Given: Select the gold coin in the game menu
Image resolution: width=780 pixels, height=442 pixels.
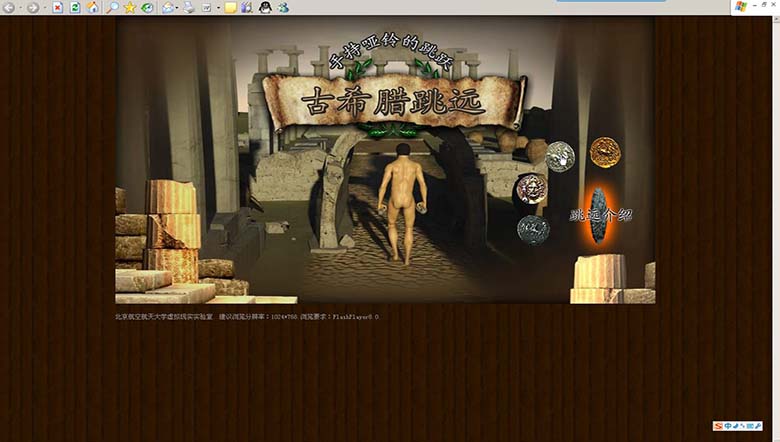Looking at the screenshot, I should (604, 152).
